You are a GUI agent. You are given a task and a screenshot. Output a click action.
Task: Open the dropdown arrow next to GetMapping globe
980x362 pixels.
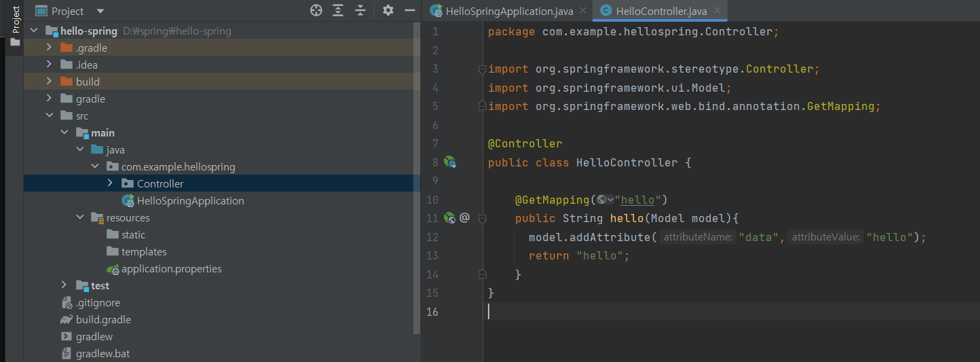[x=610, y=200]
